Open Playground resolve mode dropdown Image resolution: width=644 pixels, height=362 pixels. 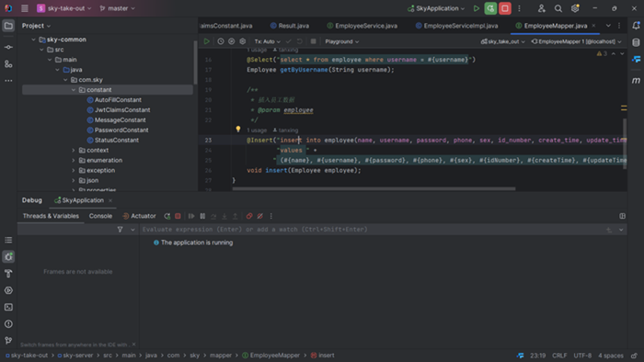pyautogui.click(x=341, y=41)
